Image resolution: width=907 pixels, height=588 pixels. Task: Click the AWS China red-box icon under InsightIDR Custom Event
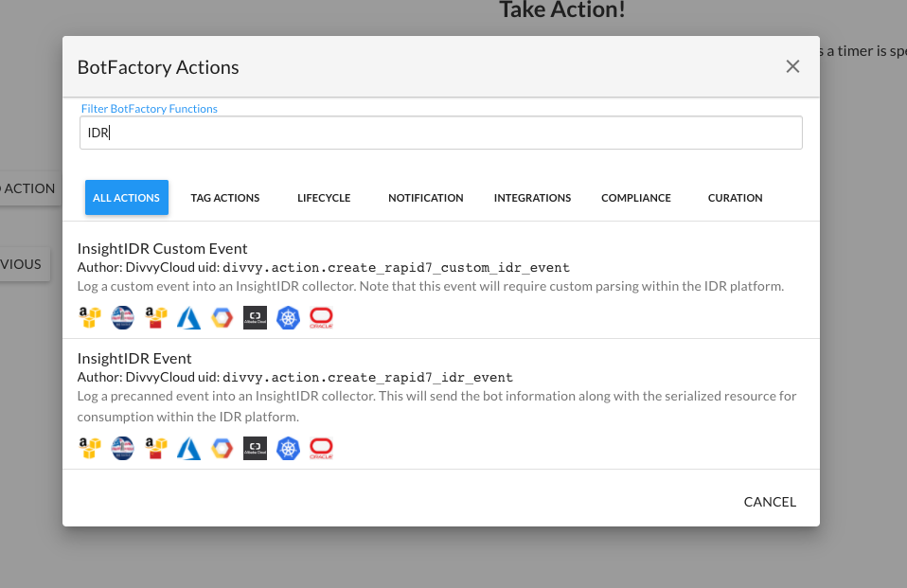click(x=155, y=318)
